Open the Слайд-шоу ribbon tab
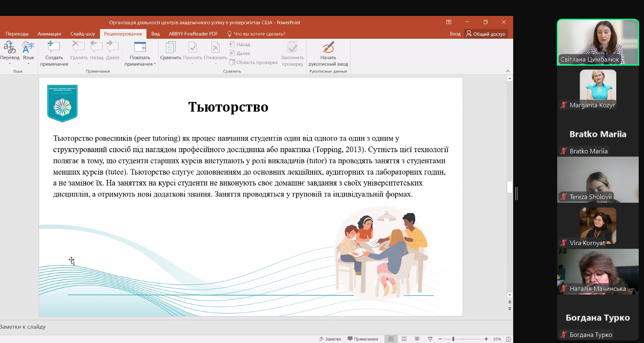Screen dimensions: 644x343 point(82,34)
